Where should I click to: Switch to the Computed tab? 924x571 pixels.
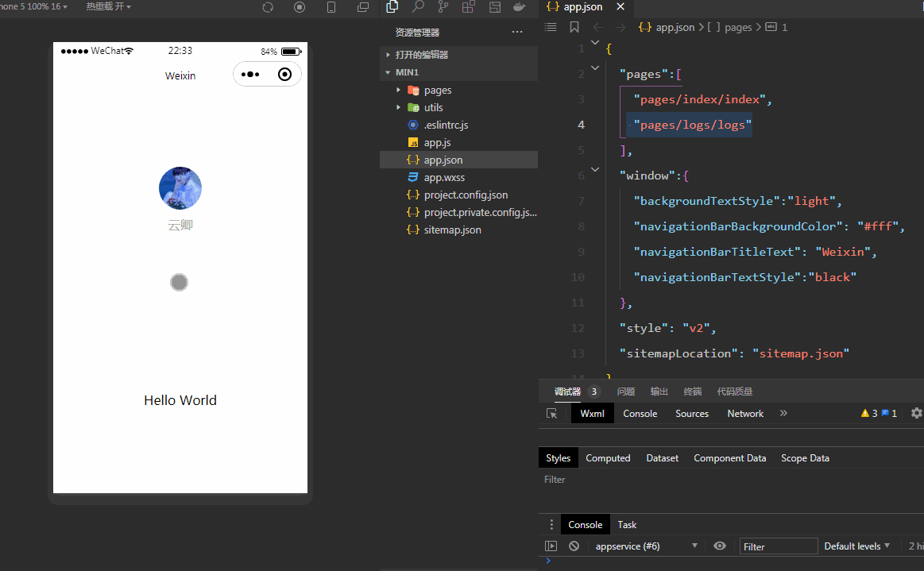[x=608, y=458]
